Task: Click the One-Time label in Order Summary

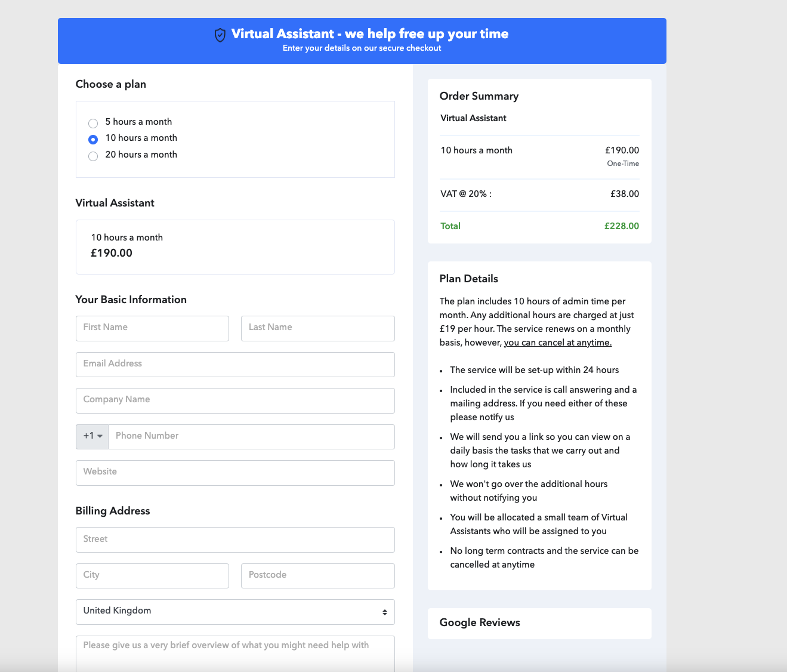Action: point(623,164)
